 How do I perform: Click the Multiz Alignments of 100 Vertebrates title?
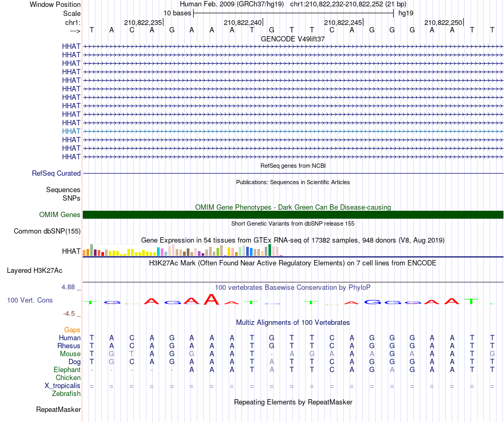pyautogui.click(x=293, y=323)
